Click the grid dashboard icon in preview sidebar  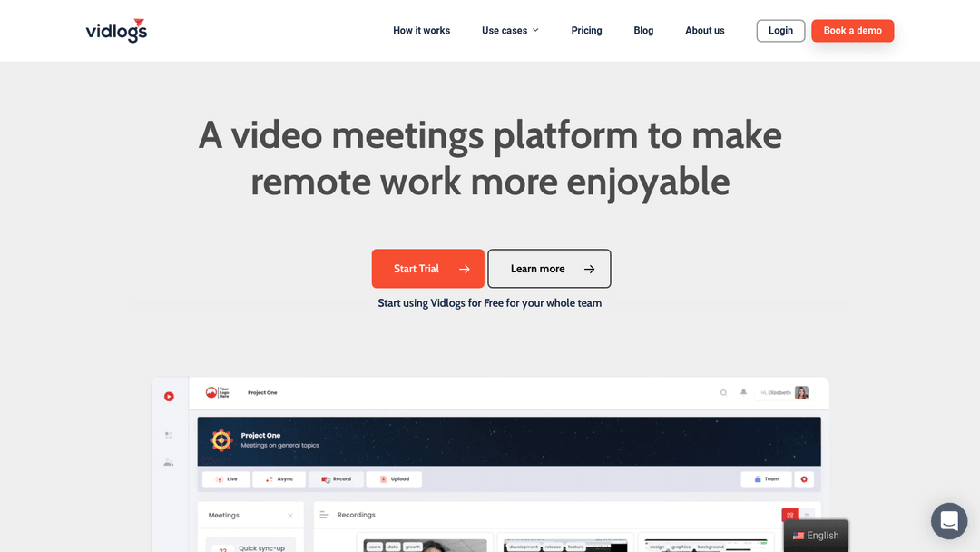point(169,435)
